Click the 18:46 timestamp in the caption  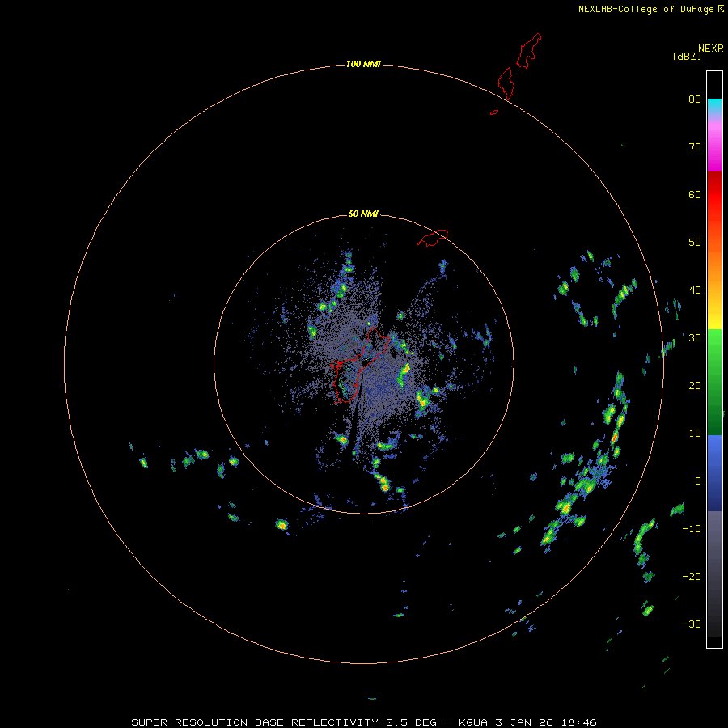580,722
